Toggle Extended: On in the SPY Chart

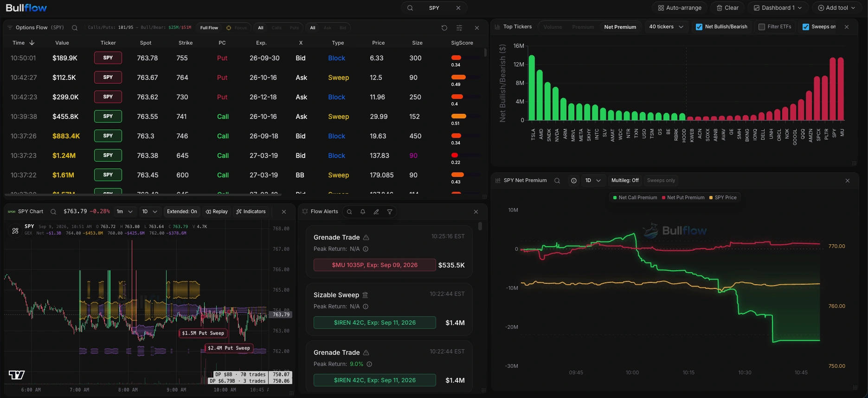coord(182,212)
